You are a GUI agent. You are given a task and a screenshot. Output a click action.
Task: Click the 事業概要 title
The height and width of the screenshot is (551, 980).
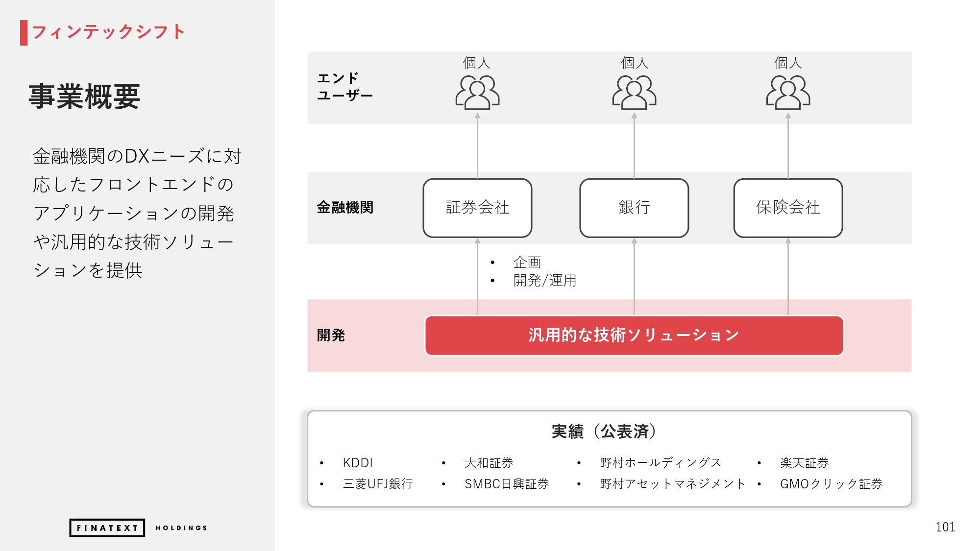coord(84,96)
